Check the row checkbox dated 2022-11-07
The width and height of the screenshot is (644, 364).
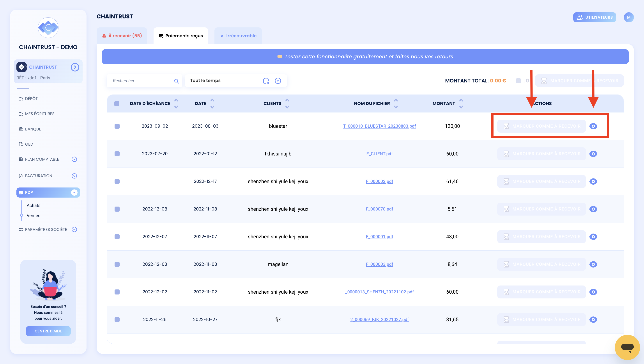click(117, 237)
